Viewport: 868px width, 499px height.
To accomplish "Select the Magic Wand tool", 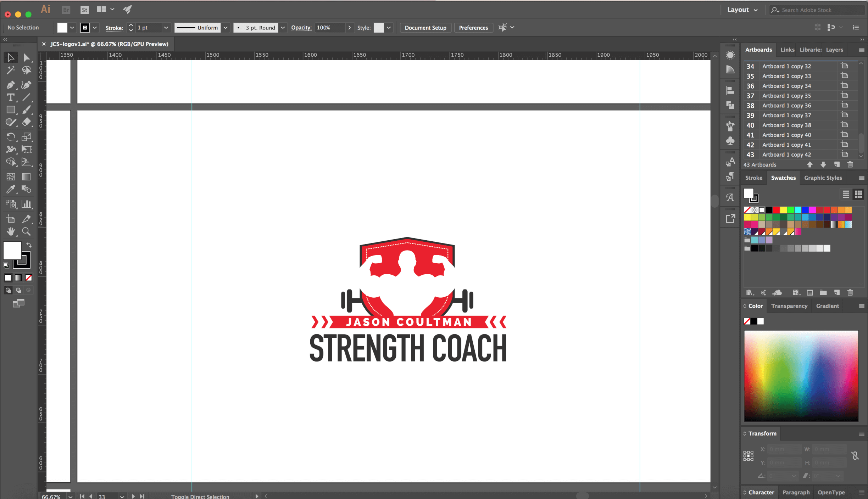I will [11, 70].
